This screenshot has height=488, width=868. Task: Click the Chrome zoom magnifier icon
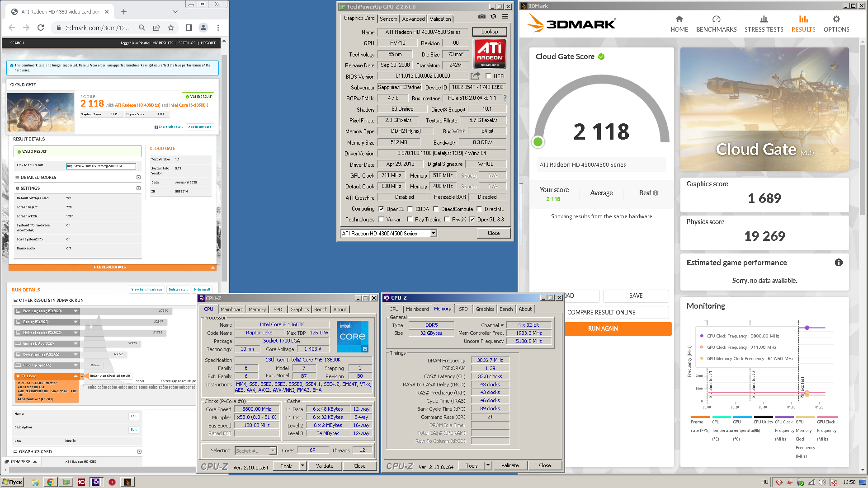(142, 28)
